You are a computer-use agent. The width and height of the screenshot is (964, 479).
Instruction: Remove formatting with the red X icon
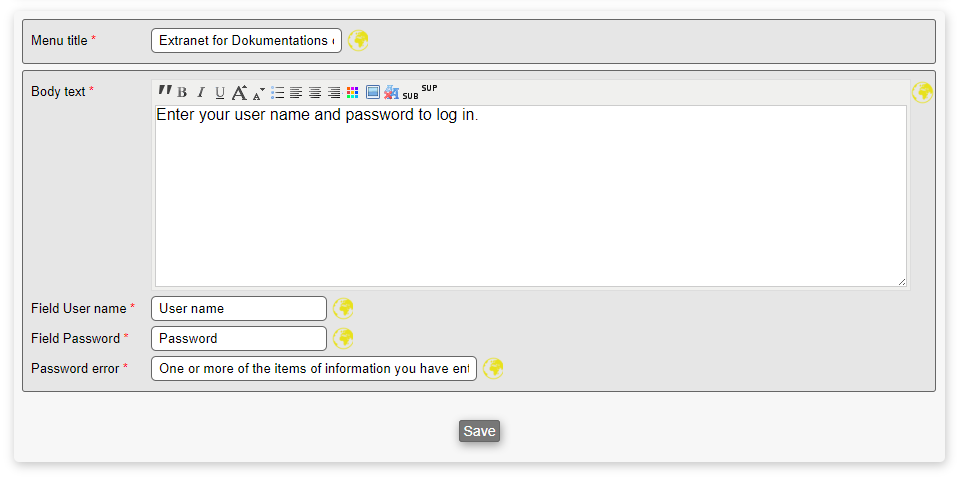pos(391,93)
